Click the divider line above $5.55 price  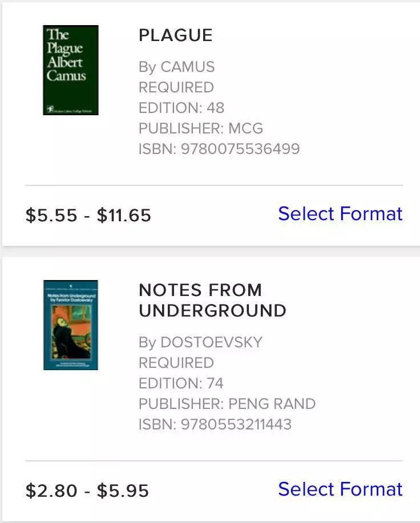[x=214, y=185]
